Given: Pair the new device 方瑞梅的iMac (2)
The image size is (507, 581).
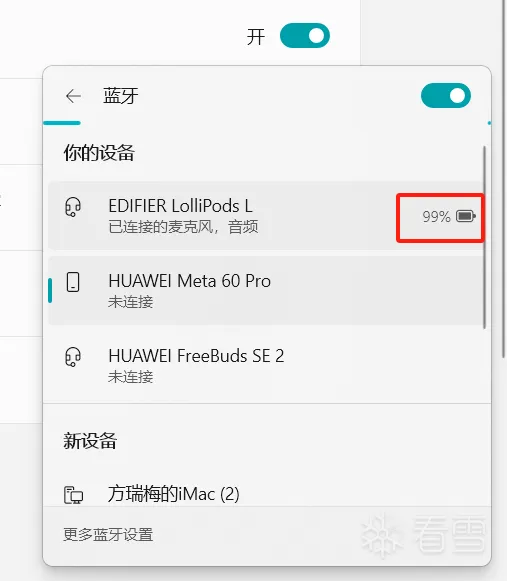Looking at the screenshot, I should tap(266, 494).
